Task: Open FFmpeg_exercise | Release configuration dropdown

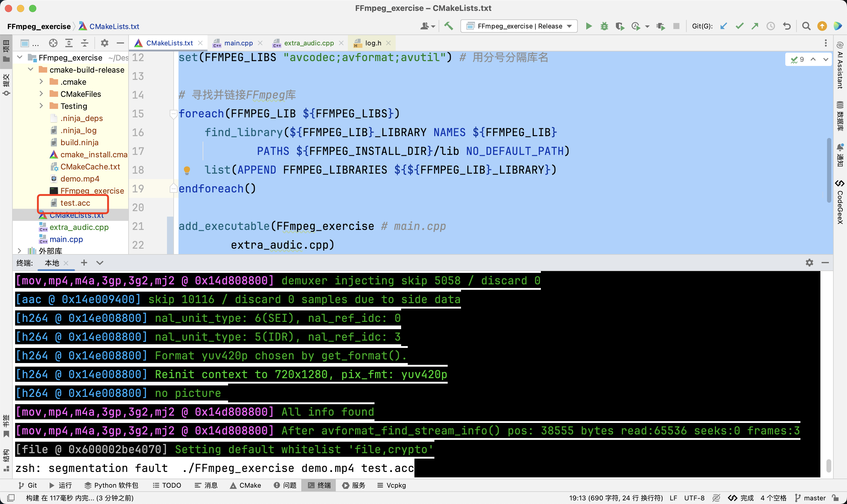Action: 519,26
